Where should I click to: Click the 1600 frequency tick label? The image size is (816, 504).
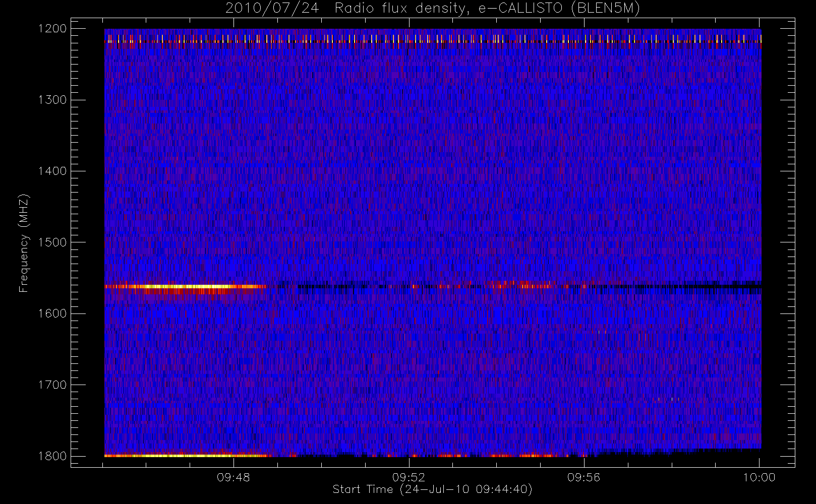tap(52, 313)
